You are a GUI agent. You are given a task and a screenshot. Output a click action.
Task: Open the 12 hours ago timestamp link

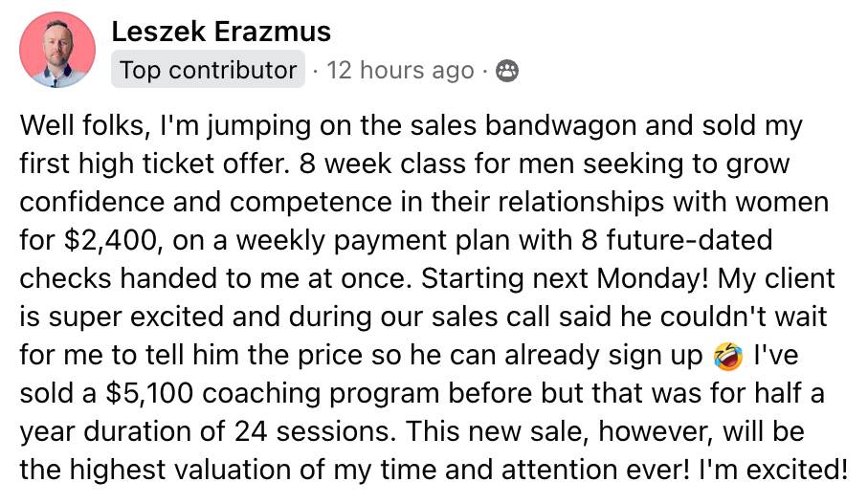[400, 70]
